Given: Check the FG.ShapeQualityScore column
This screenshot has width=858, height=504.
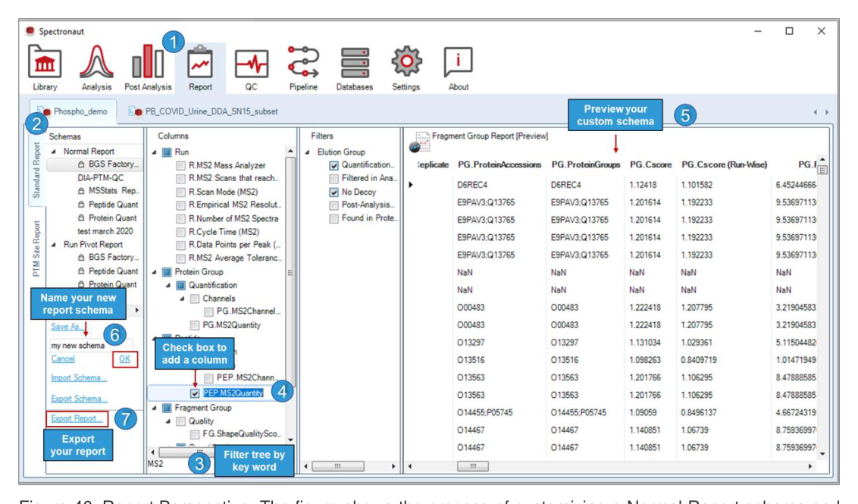Looking at the screenshot, I should click(194, 434).
